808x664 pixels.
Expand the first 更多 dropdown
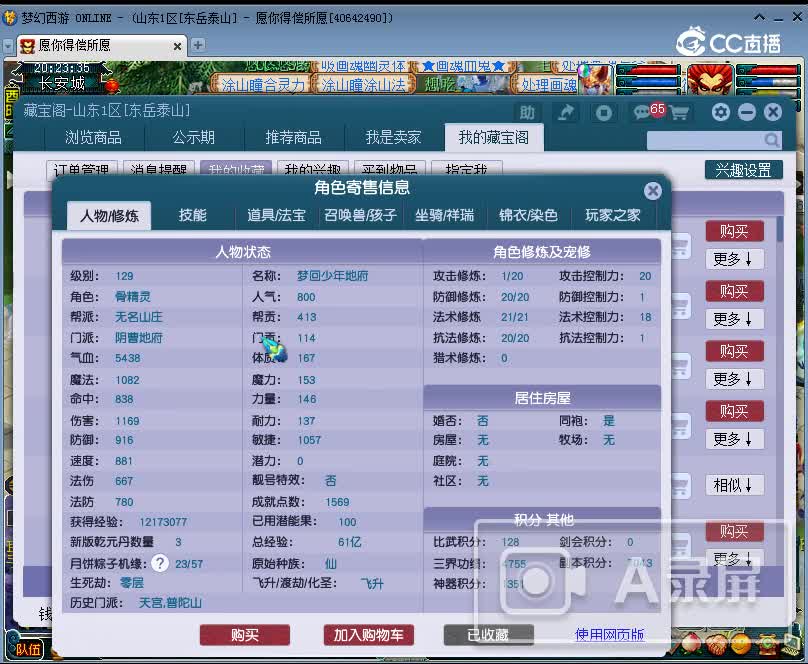pos(734,259)
